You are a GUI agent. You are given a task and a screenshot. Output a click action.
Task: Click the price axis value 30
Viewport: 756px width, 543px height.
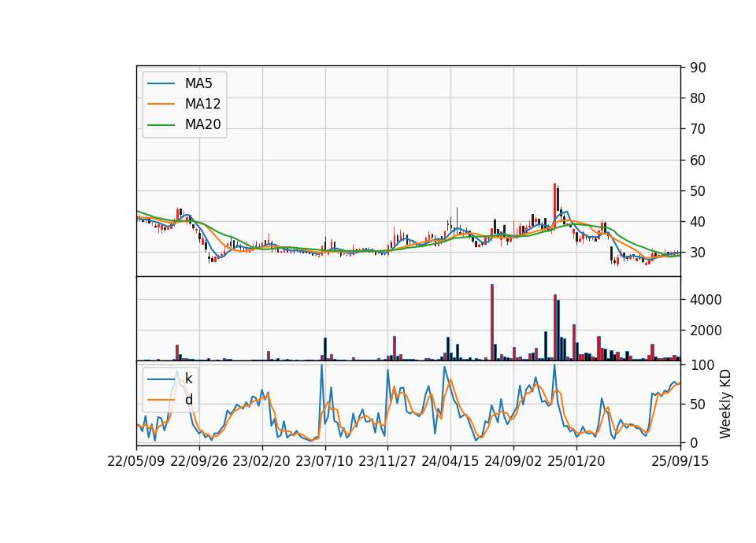click(698, 253)
